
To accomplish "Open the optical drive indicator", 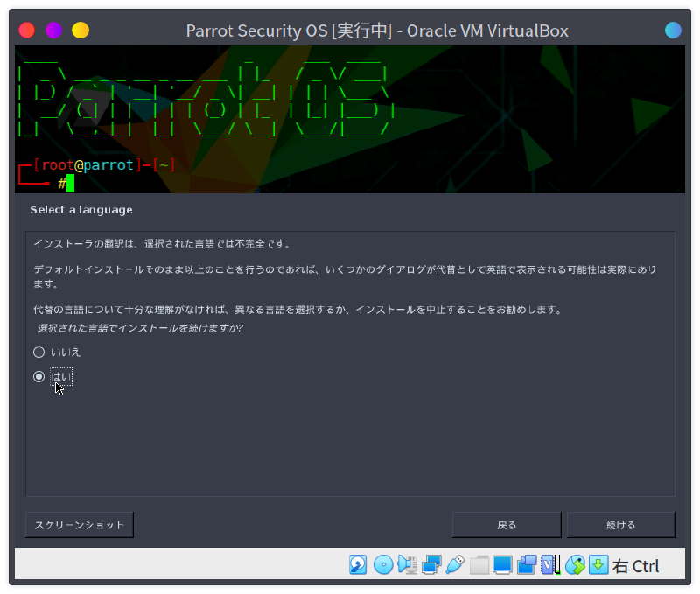I will tap(382, 565).
